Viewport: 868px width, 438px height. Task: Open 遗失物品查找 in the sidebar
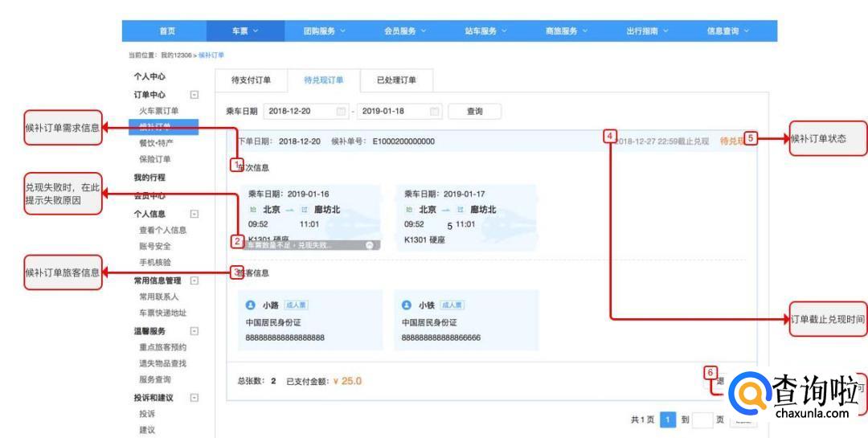click(162, 363)
